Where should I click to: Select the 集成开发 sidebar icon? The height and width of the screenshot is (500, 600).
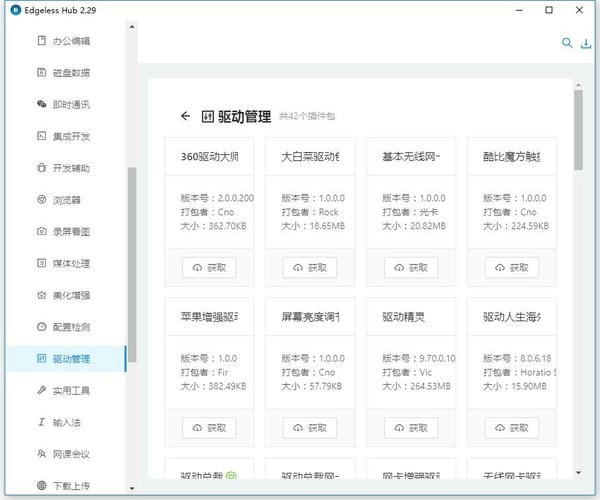(x=42, y=136)
